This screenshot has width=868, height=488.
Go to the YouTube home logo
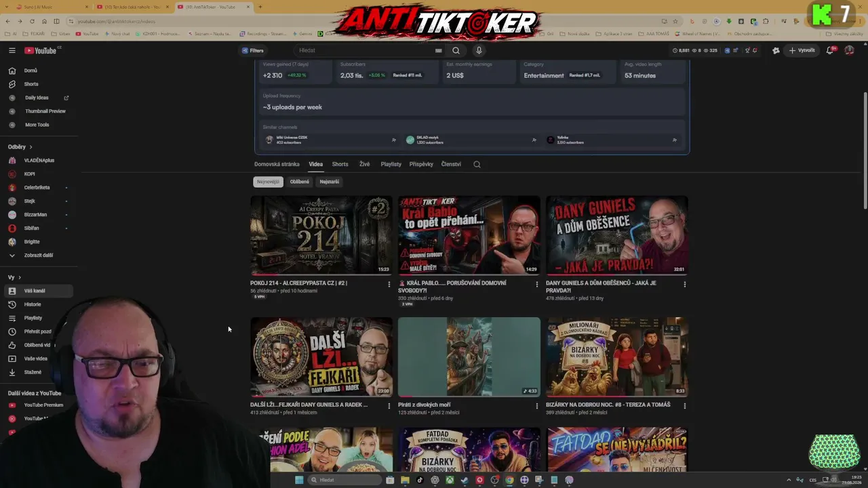click(42, 50)
